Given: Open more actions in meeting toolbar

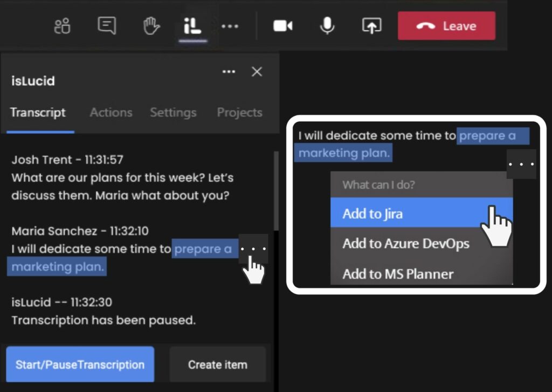Looking at the screenshot, I should (230, 26).
